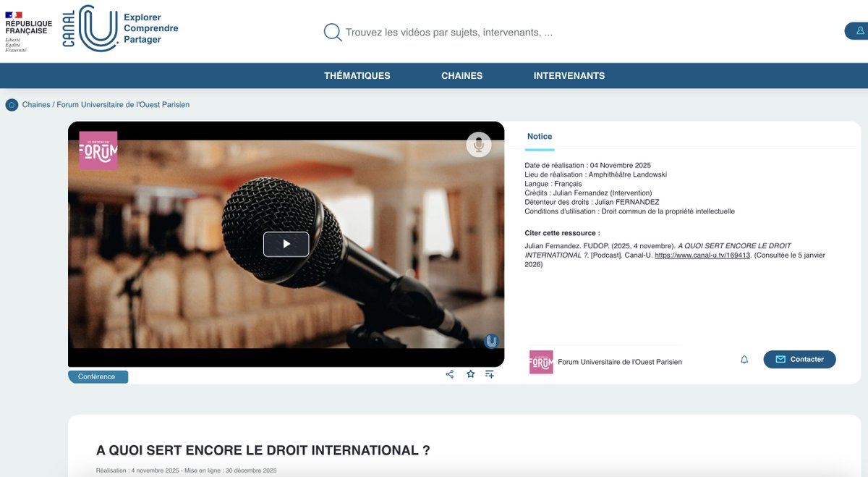
Task: Focus the video search field
Action: pyautogui.click(x=448, y=33)
